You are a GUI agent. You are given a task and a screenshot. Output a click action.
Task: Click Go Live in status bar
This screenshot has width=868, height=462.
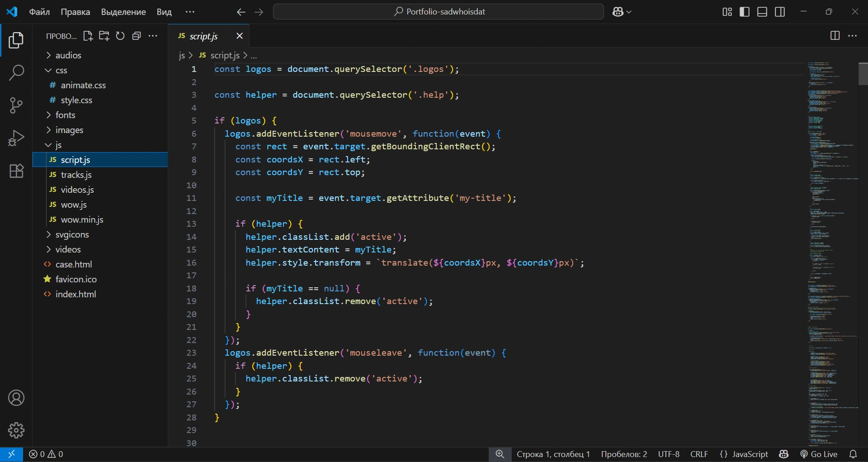pos(819,454)
